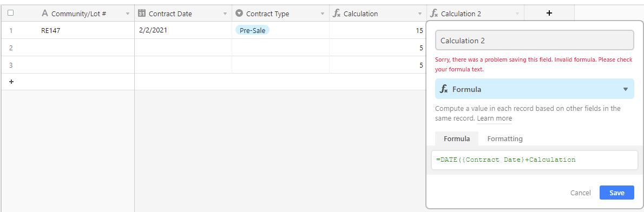This screenshot has height=212, width=644.
Task: Open Contract Type column dropdown arrow
Action: click(x=323, y=14)
